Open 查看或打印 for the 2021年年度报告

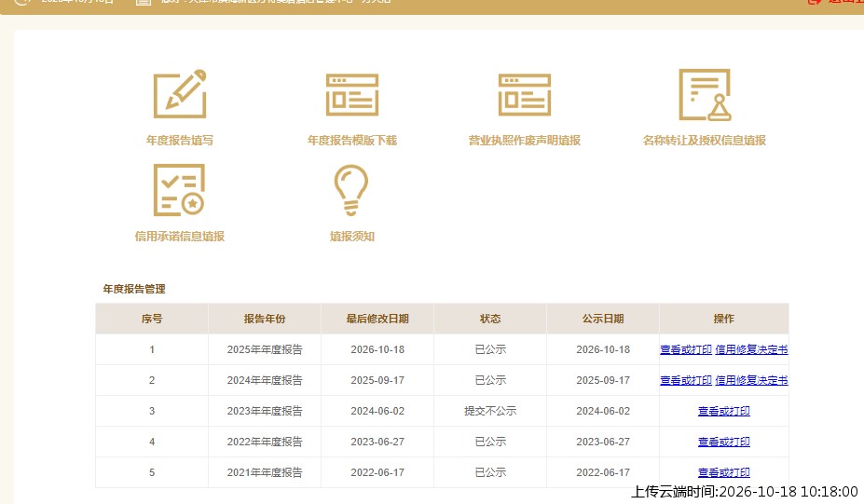pyautogui.click(x=724, y=472)
